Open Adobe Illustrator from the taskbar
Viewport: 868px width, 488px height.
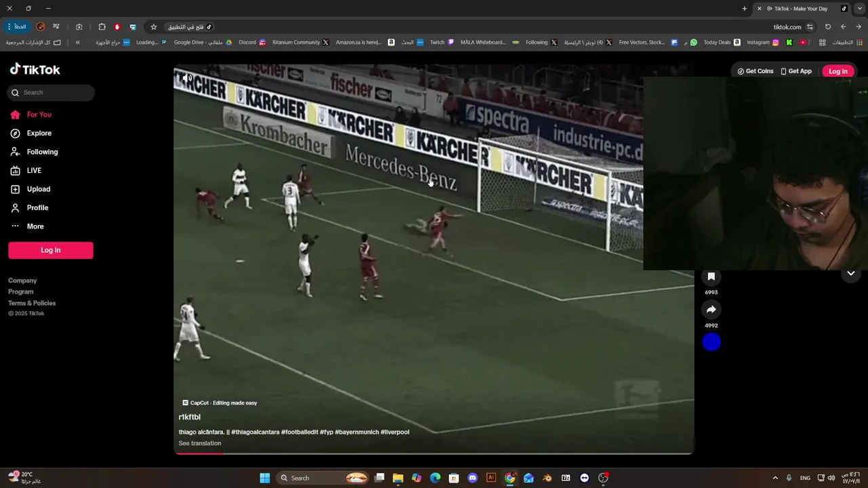(491, 478)
